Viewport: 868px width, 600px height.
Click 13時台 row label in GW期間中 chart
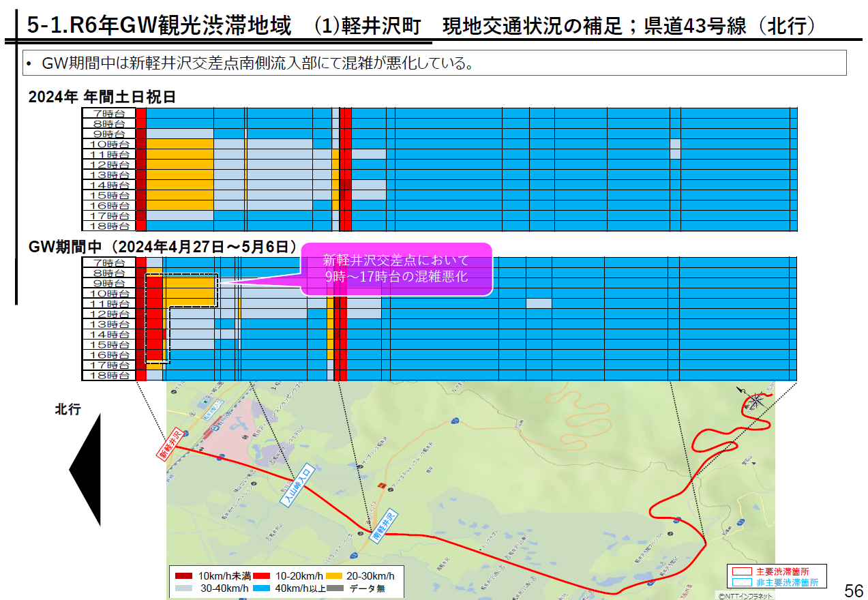tap(109, 324)
